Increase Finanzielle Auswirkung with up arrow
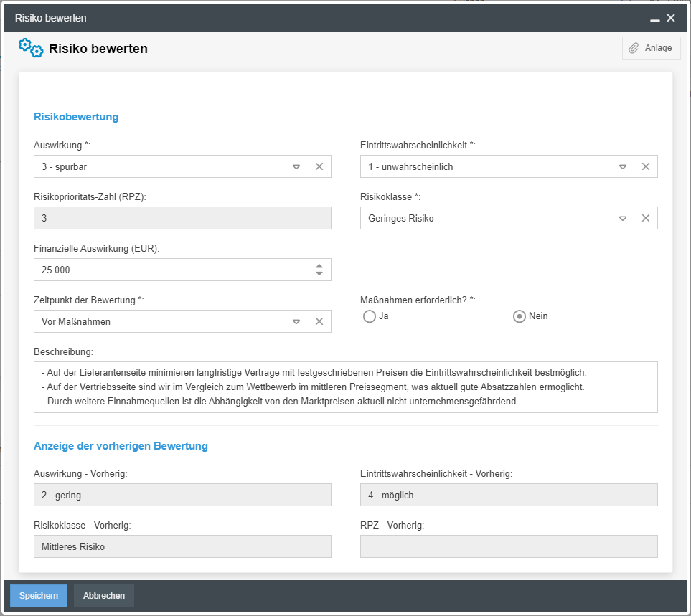The width and height of the screenshot is (691, 616). pos(319,265)
